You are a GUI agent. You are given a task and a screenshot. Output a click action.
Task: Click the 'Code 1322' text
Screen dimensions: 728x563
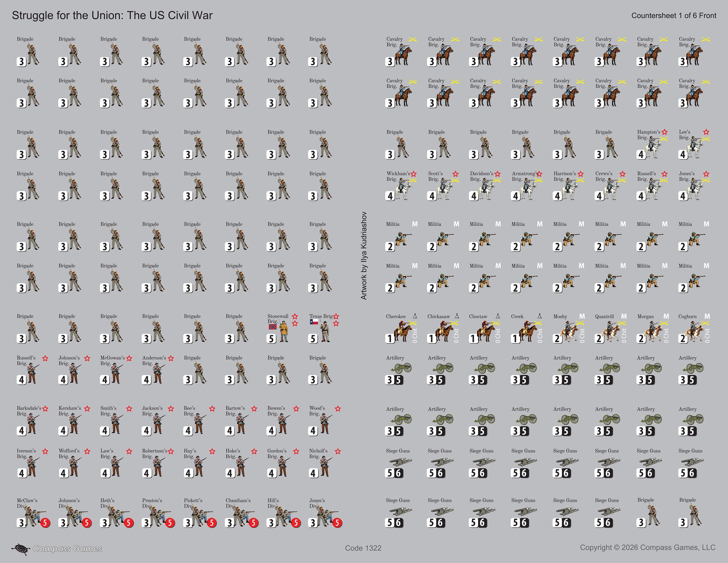click(363, 548)
